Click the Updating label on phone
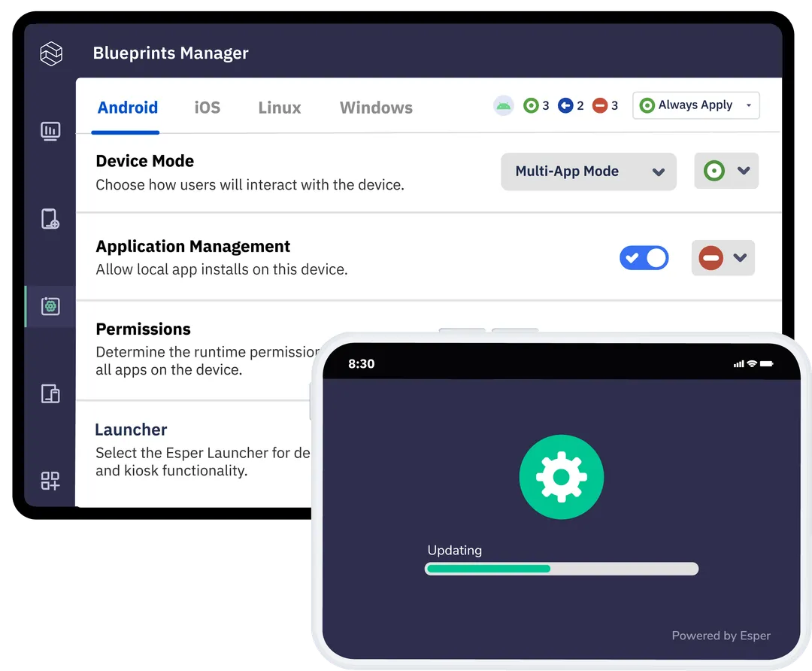 pyautogui.click(x=455, y=551)
